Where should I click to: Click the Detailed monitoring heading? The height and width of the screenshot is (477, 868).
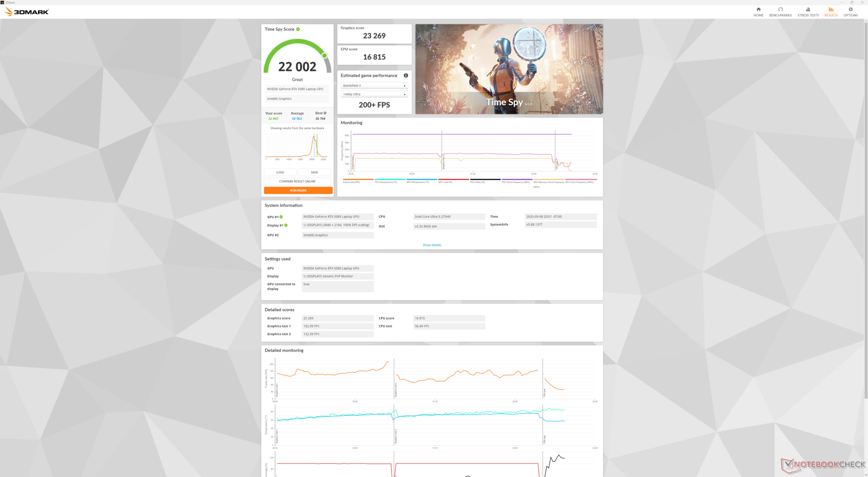click(284, 351)
